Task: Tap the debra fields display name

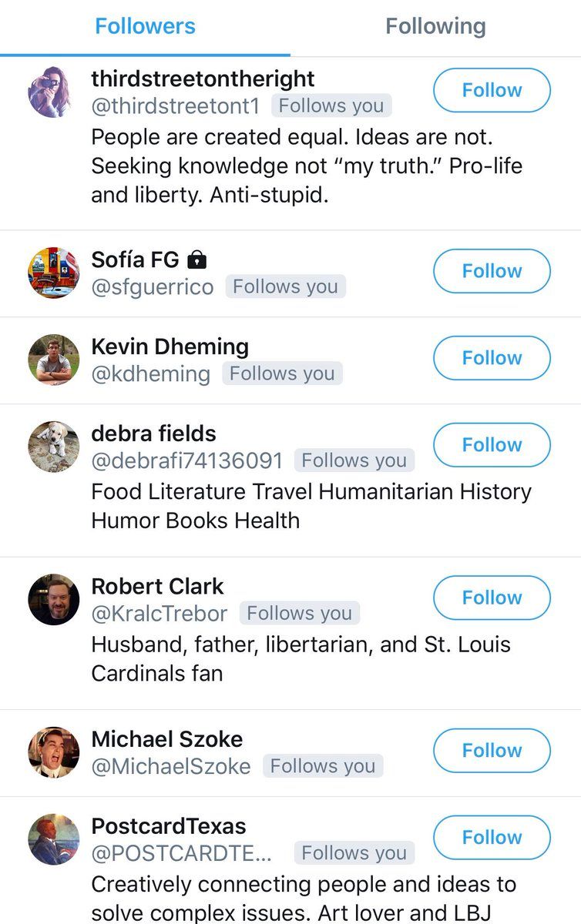Action: coord(153,434)
